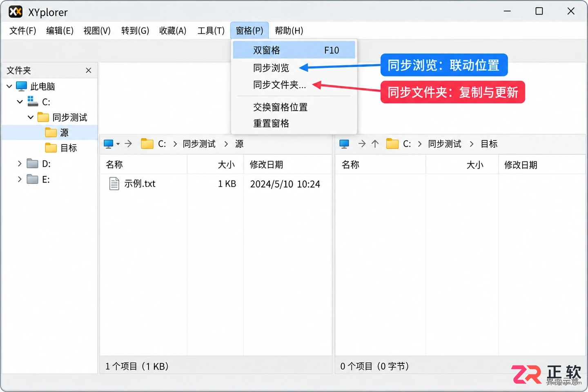Click 源 segment in left pane breadcrumb
The width and height of the screenshot is (588, 392).
pos(239,144)
